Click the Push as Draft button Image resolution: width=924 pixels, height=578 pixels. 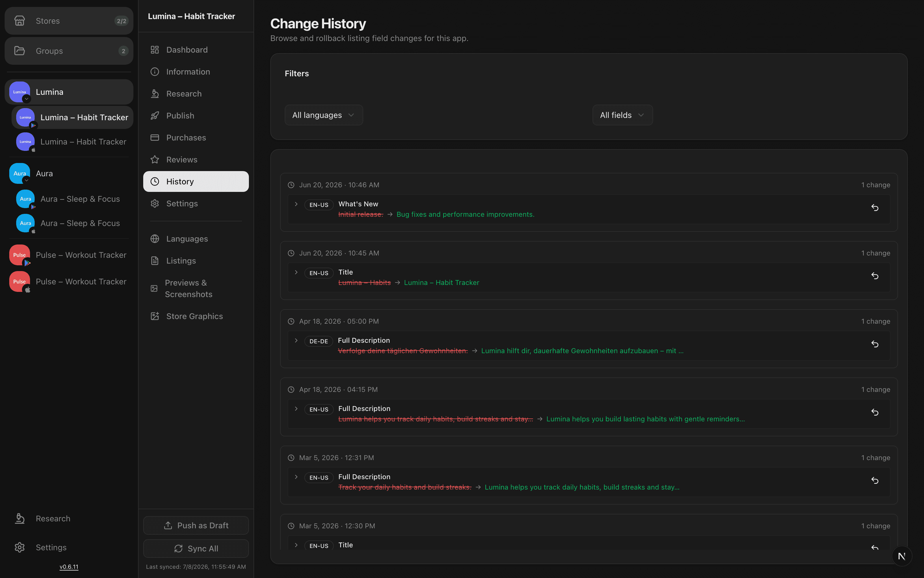(x=196, y=525)
